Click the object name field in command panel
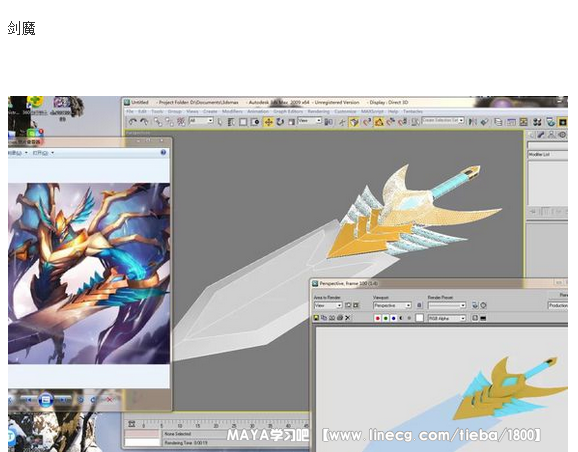 (548, 145)
